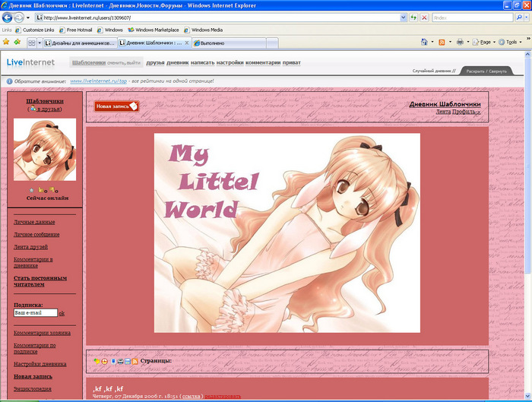Open Настройки дневника in sidebar
532x402 pixels.
tap(40, 364)
